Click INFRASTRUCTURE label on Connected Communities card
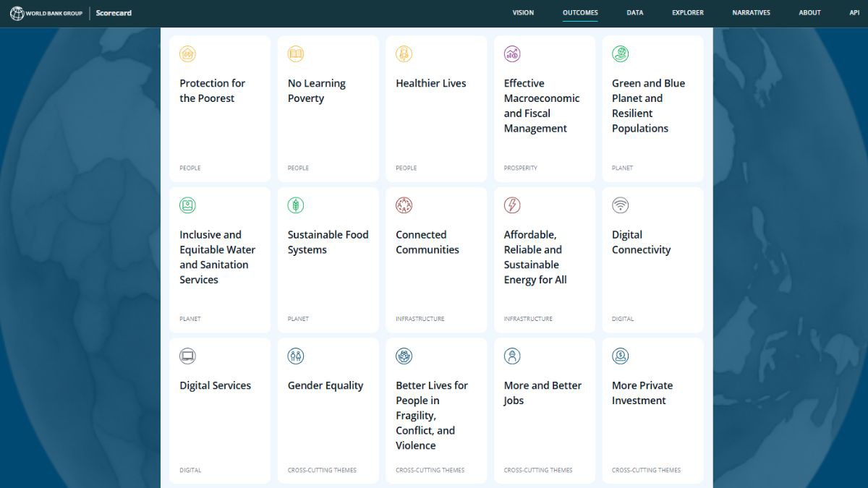 420,319
